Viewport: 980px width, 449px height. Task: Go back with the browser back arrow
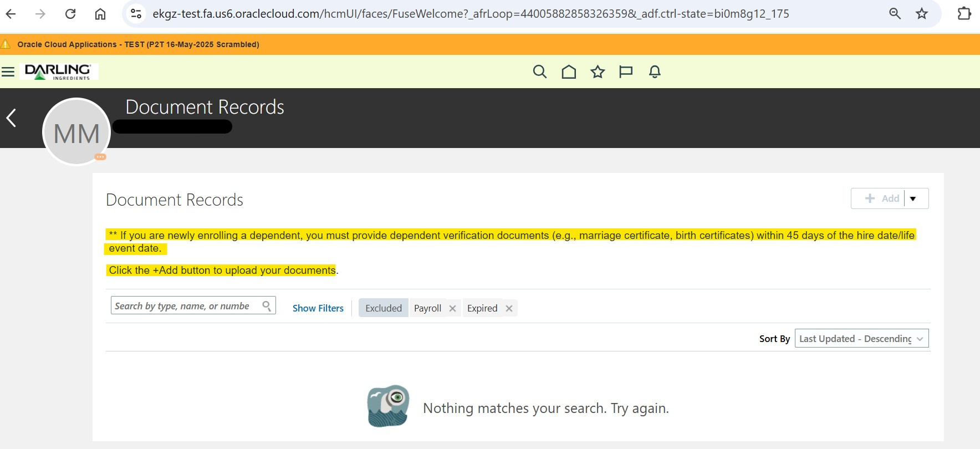[11, 14]
